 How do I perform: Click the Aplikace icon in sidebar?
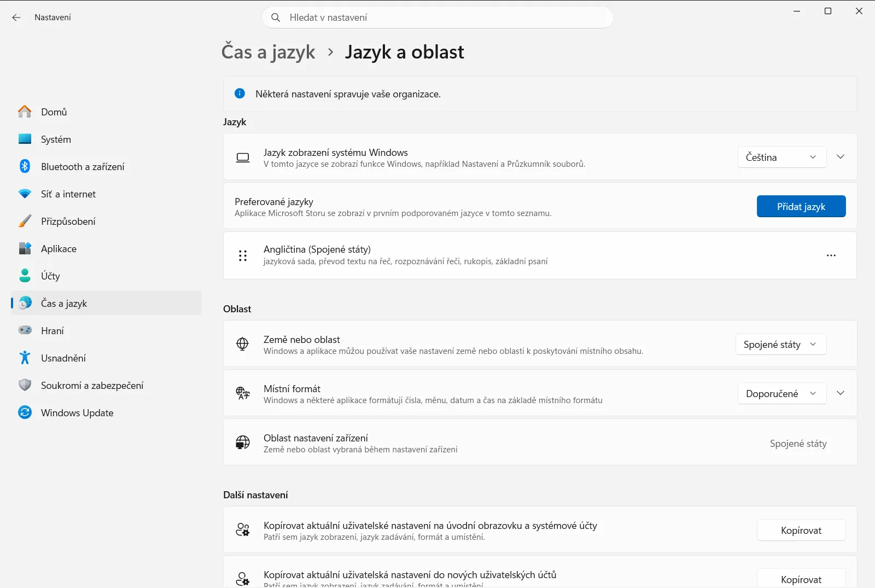click(25, 248)
